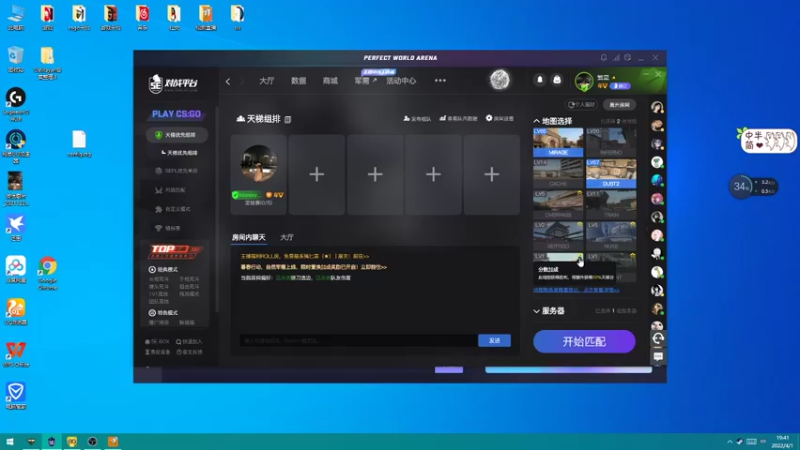Click the title bar bell icon
Screen dimensions: 800x450
[604, 58]
